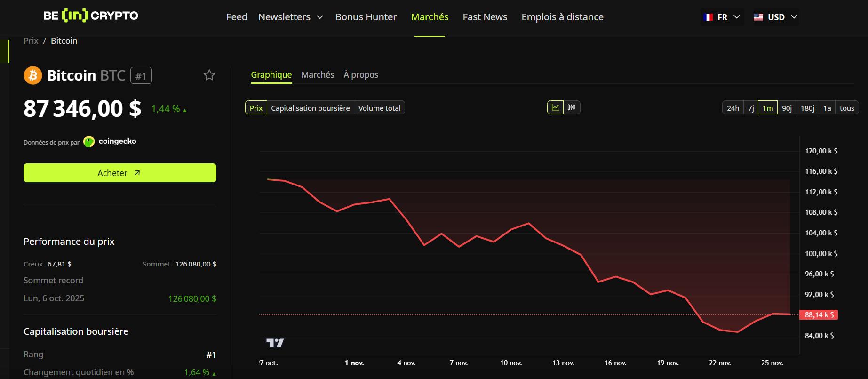The image size is (868, 379).
Task: Set chart range to 1m
Action: tap(768, 108)
